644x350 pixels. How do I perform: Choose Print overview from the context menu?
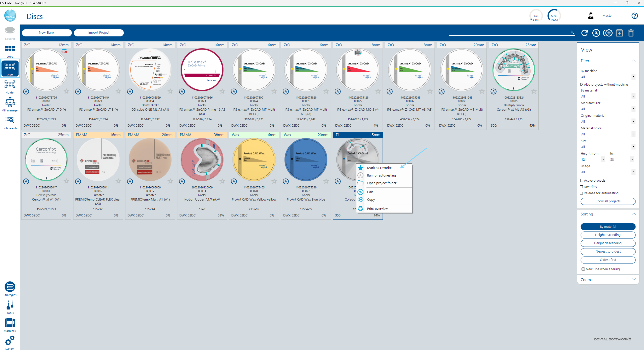tap(377, 208)
